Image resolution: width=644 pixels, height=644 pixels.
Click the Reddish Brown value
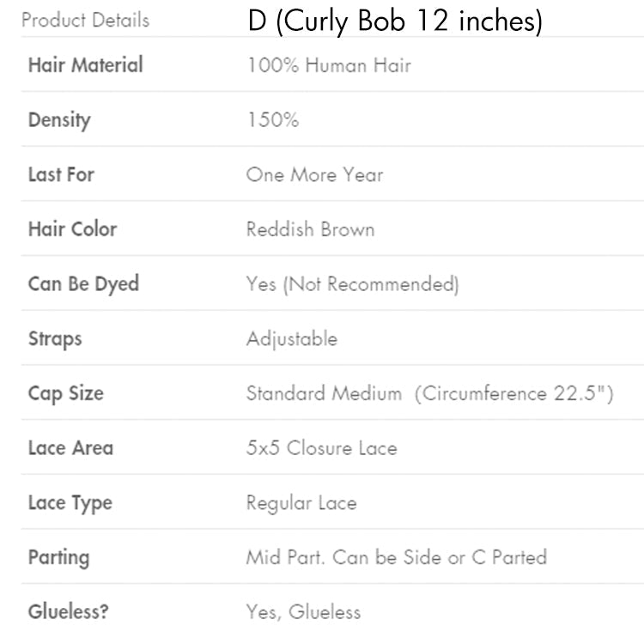pyautogui.click(x=310, y=229)
